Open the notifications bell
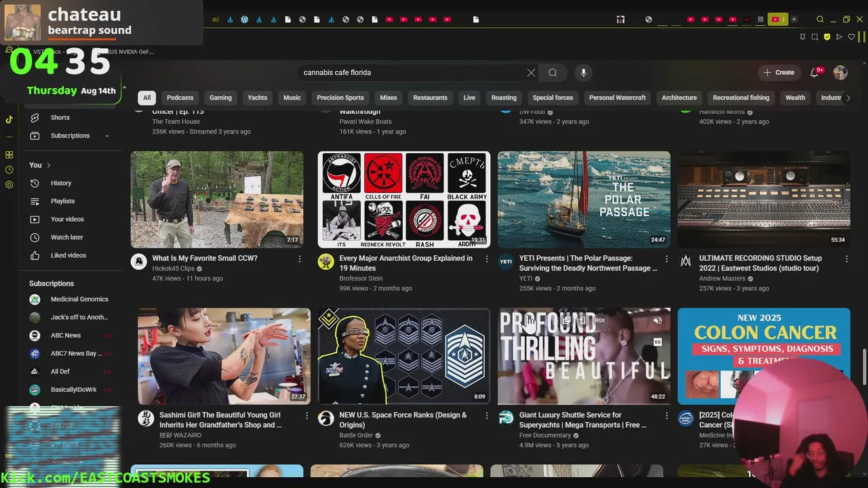 coord(814,73)
